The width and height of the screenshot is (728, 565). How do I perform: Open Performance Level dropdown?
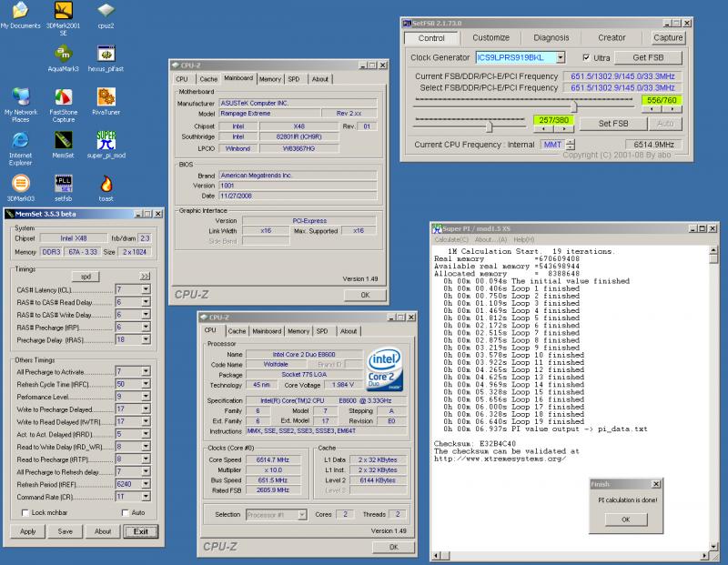coord(146,397)
